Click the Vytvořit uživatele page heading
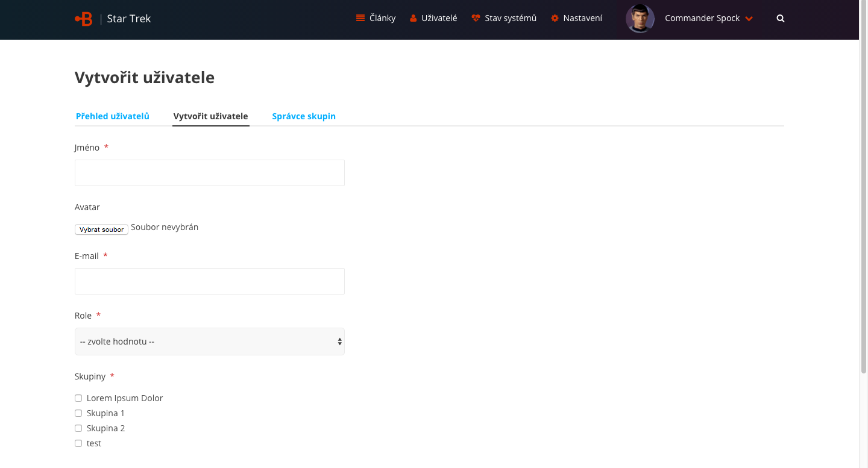The width and height of the screenshot is (868, 468). (145, 77)
